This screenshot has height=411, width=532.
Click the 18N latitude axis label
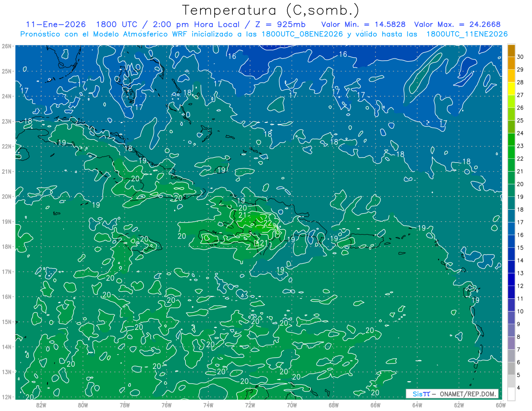coord(6,247)
